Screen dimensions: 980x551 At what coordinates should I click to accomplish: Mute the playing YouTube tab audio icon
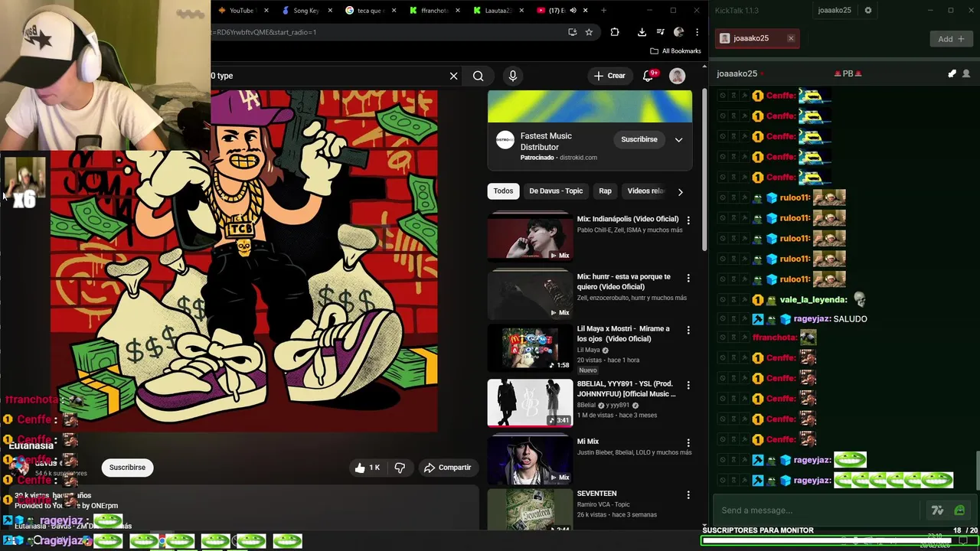(572, 10)
